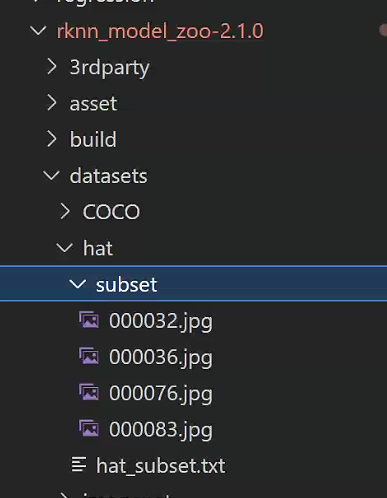Image resolution: width=387 pixels, height=498 pixels.
Task: Select the asset folder label
Action: pyautogui.click(x=93, y=104)
